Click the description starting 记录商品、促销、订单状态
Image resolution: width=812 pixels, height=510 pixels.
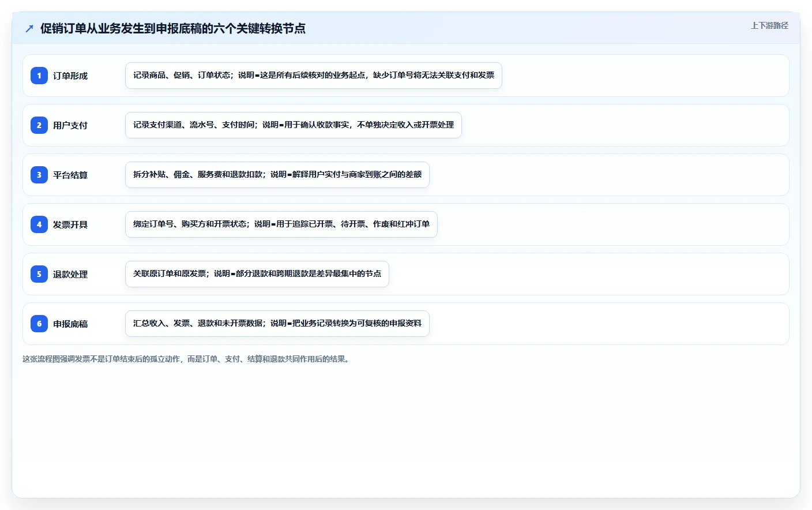pyautogui.click(x=314, y=76)
